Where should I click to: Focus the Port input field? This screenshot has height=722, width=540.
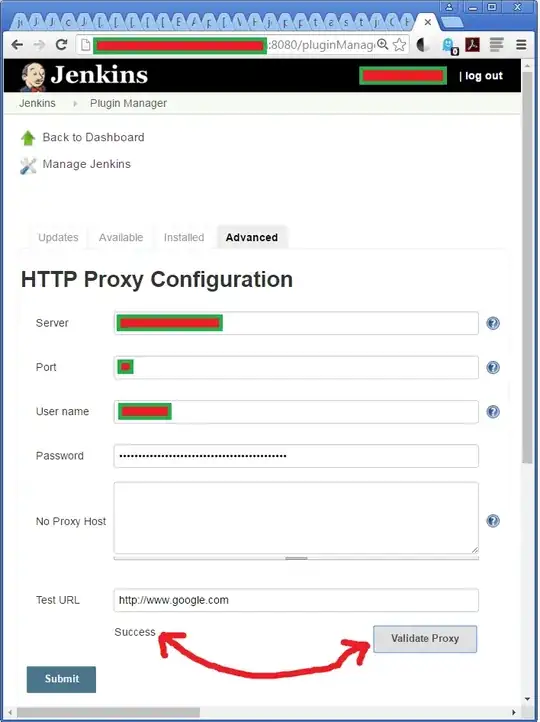pos(296,367)
